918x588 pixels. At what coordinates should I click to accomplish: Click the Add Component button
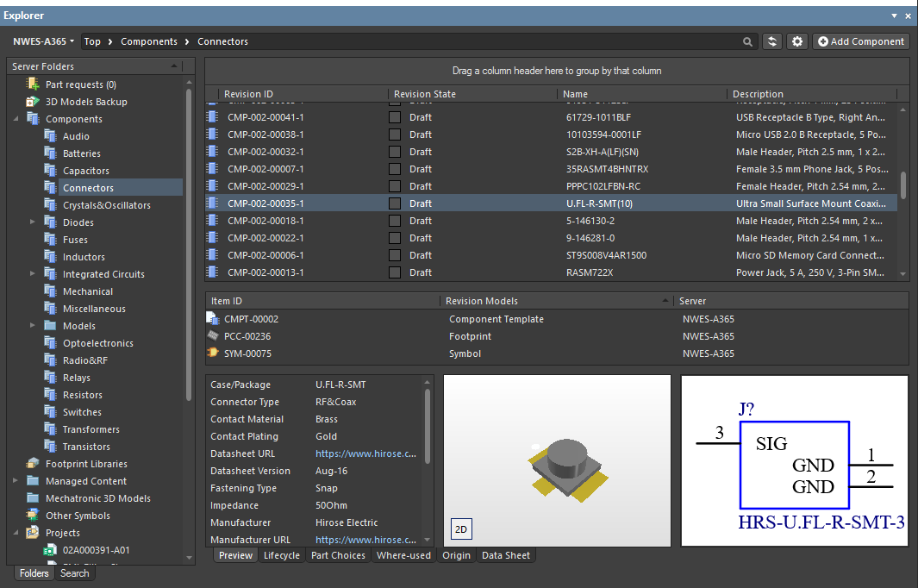(861, 41)
